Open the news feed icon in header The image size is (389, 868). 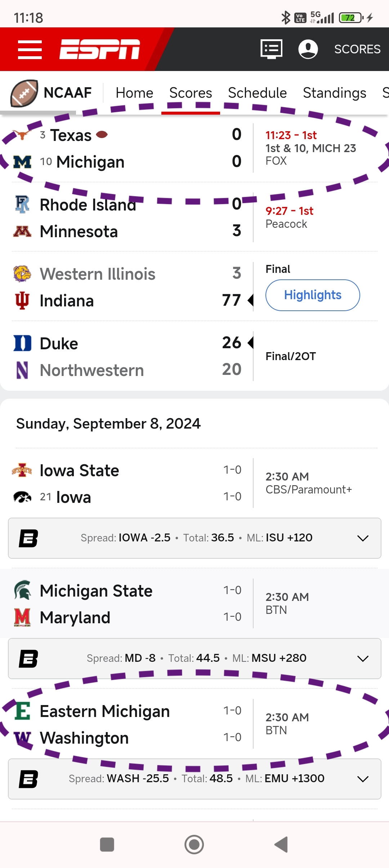click(x=271, y=49)
